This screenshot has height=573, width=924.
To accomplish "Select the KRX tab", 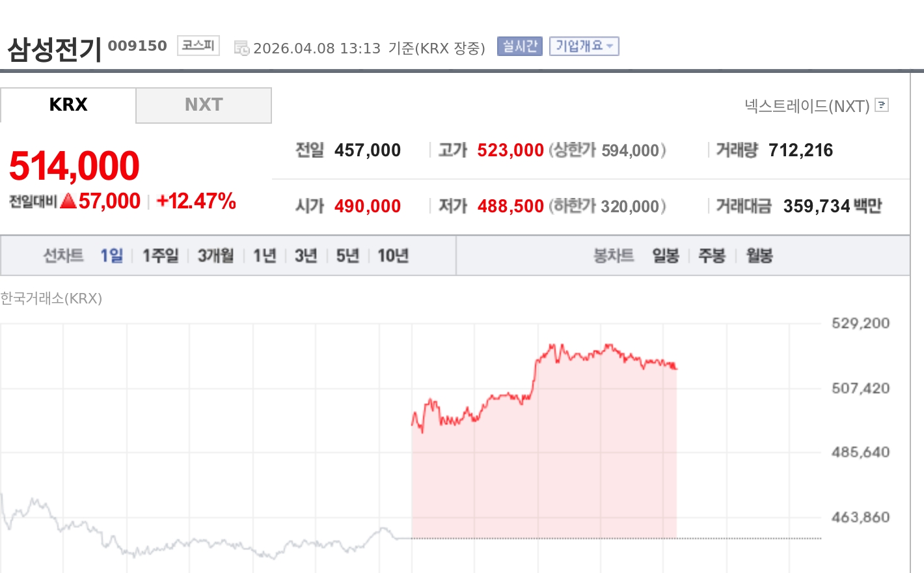I will (68, 105).
